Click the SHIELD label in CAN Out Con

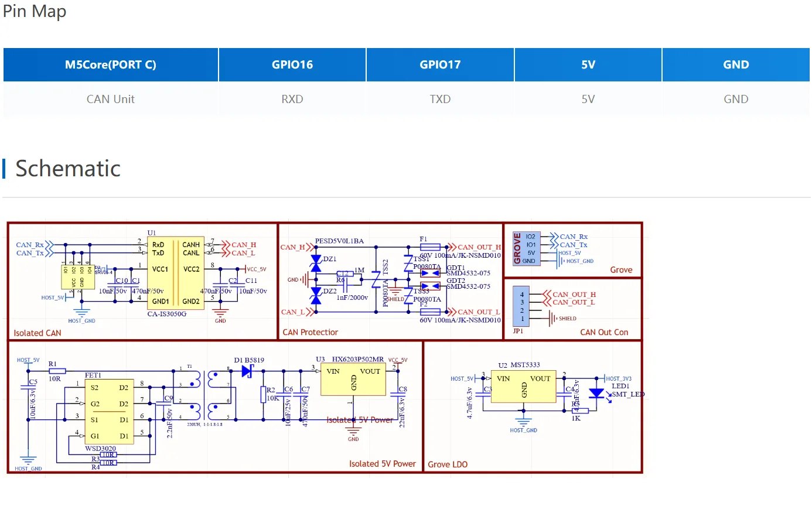pos(568,319)
